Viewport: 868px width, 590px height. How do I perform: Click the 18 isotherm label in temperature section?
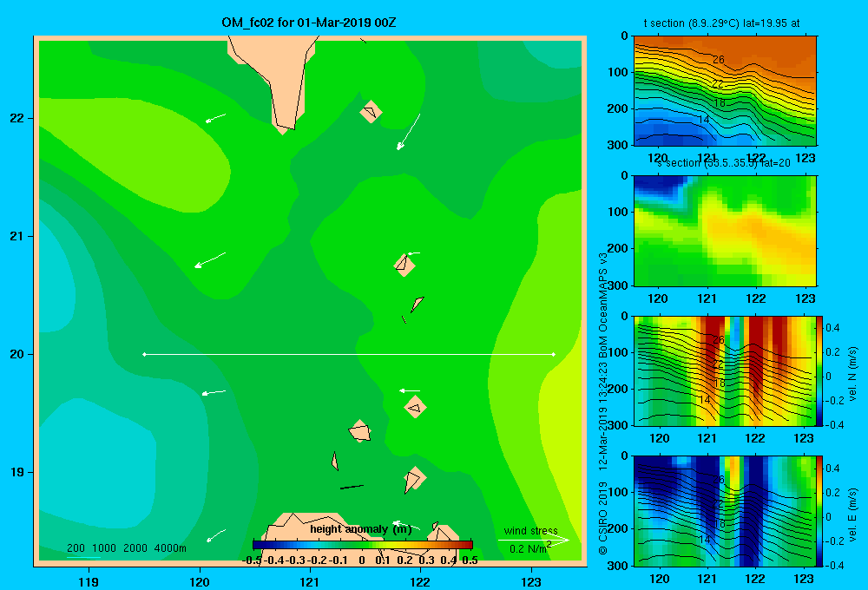(x=719, y=103)
